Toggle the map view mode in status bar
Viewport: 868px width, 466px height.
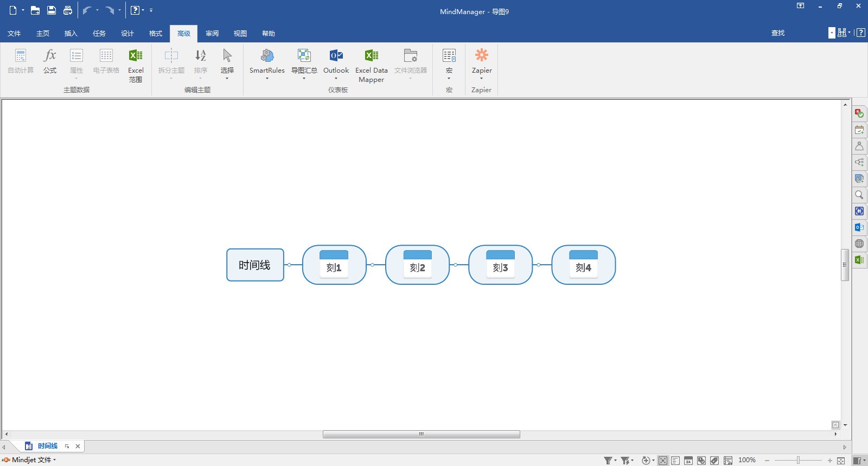(662, 461)
